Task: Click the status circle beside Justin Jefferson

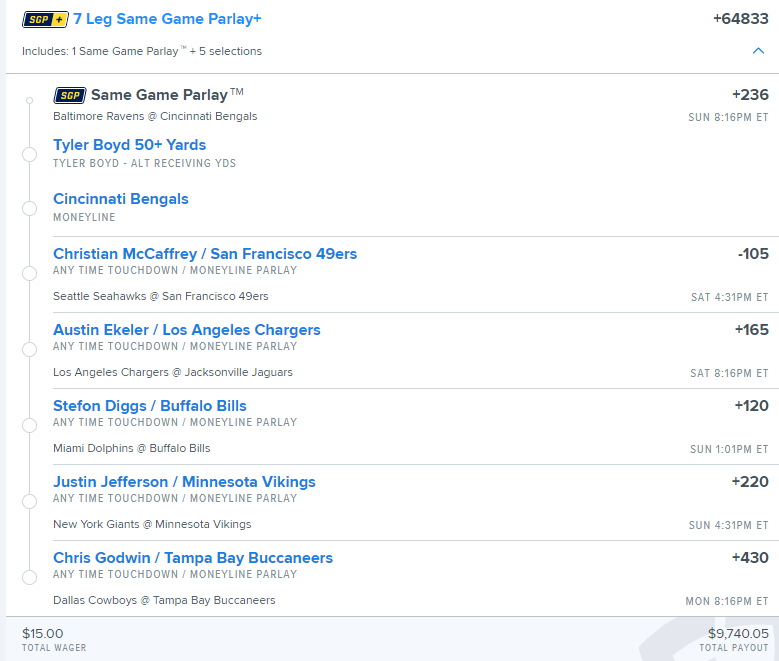Action: (x=30, y=501)
